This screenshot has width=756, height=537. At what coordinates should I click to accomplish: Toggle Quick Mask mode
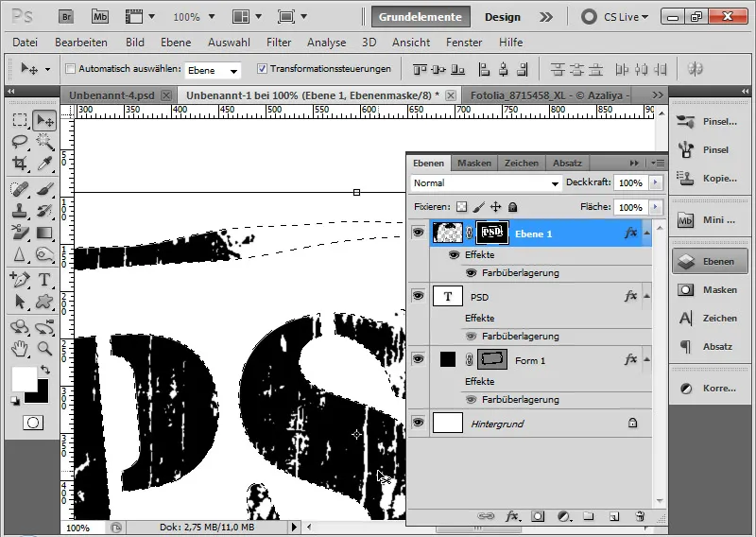tap(33, 424)
